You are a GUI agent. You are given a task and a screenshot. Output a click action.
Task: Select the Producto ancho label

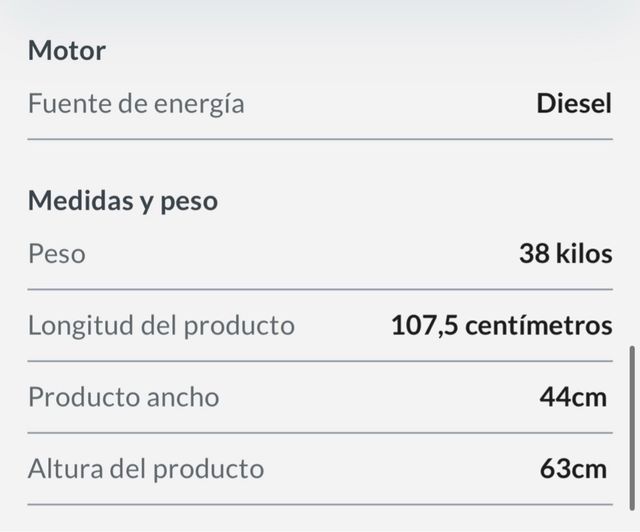[x=123, y=397]
